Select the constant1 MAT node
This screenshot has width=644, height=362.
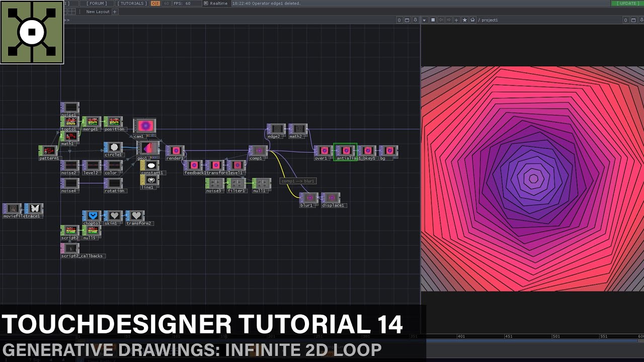pyautogui.click(x=150, y=165)
